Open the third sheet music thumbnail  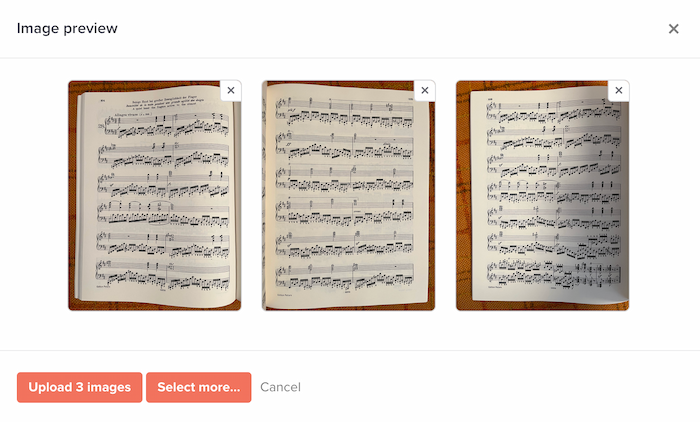[x=542, y=196]
